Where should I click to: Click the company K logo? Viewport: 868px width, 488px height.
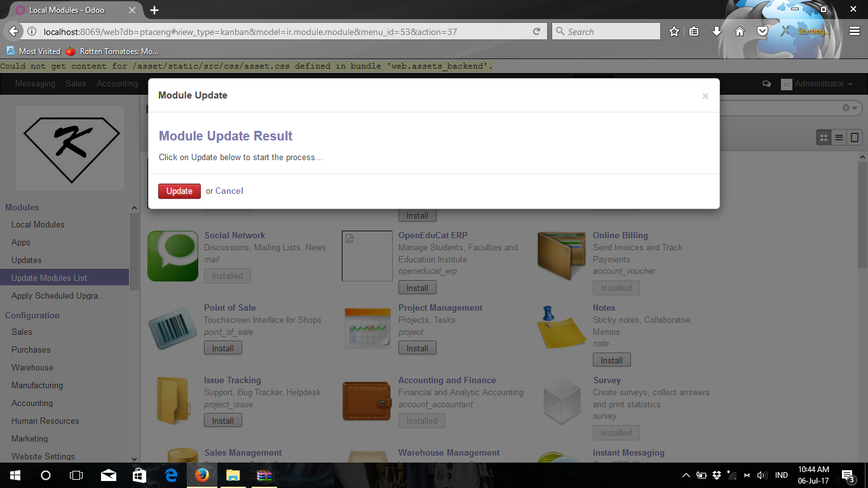pyautogui.click(x=71, y=149)
